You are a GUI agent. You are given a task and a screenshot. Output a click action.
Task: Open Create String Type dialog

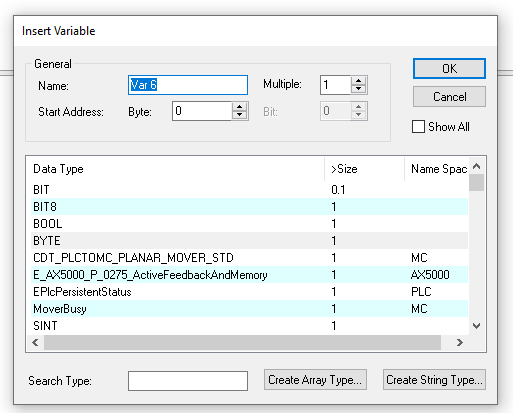pyautogui.click(x=434, y=380)
